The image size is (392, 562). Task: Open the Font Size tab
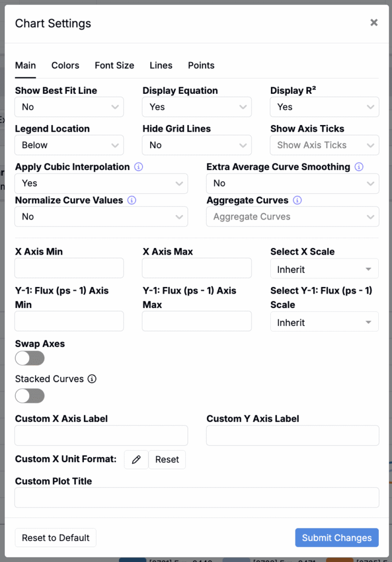(114, 65)
